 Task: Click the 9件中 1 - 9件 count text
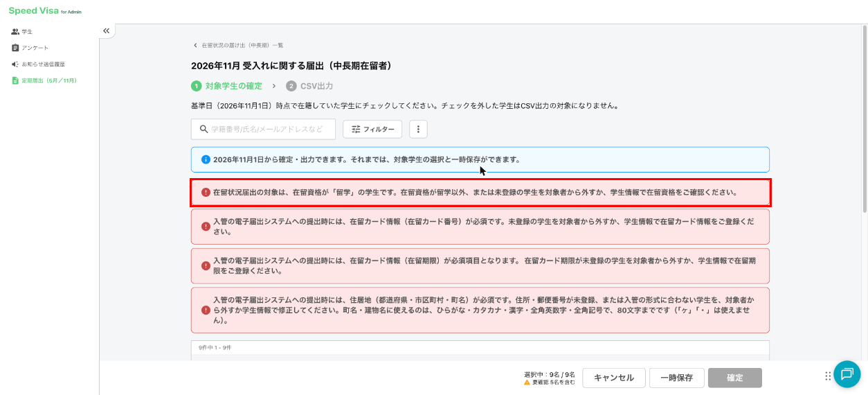click(x=215, y=347)
